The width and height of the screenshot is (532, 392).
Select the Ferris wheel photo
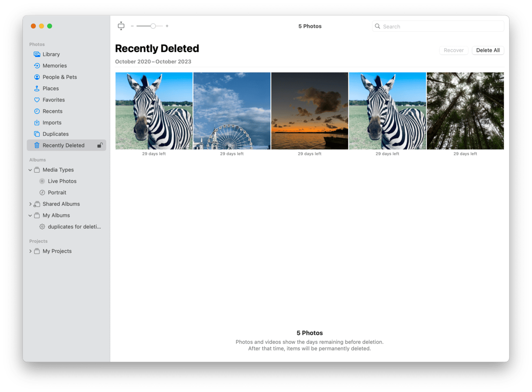(x=232, y=111)
